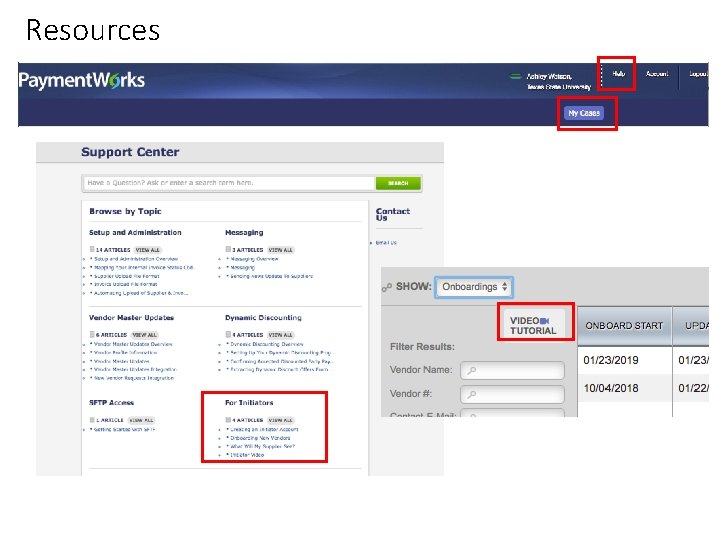Click magnifier icon in Vendor Name field
Viewport: 720px width, 540px height.
(472, 370)
